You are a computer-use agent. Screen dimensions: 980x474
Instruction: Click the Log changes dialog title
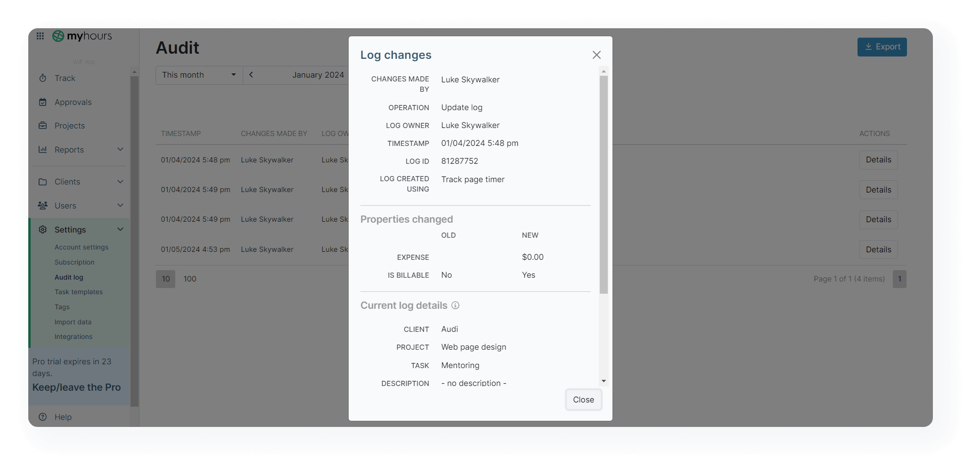pyautogui.click(x=396, y=55)
